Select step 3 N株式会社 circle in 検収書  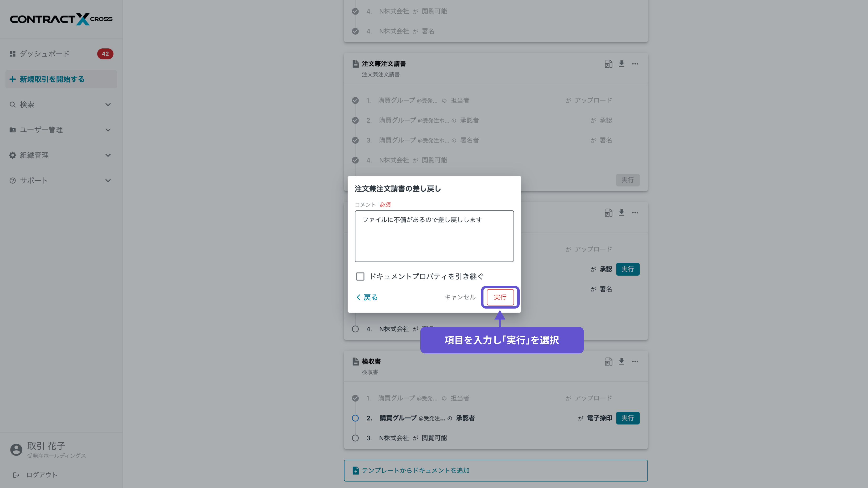coord(355,438)
